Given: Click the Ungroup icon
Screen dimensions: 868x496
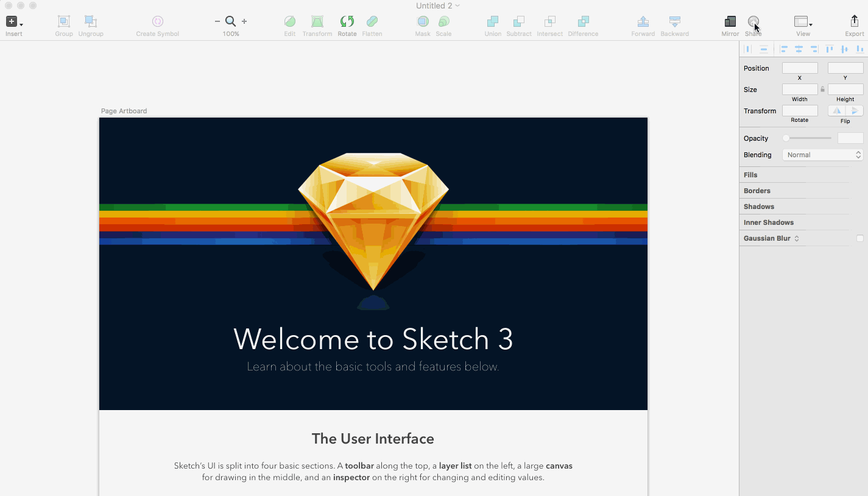Looking at the screenshot, I should [x=91, y=22].
